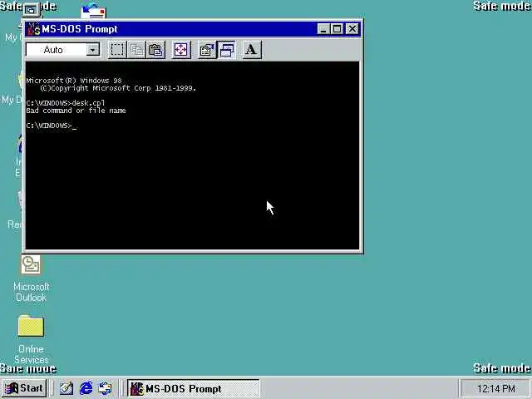Select the MS-DOS Prompt taskbar button
This screenshot has height=399, width=532.
(194, 388)
